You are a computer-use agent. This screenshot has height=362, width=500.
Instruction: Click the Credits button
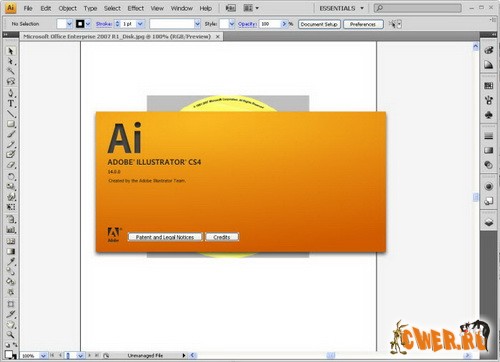pos(222,237)
